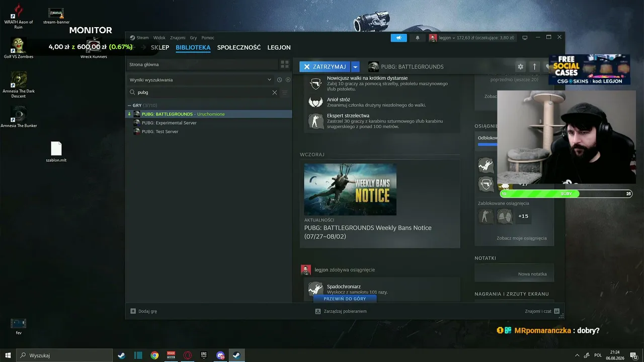Click the Anioł stróż achievement icon
The width and height of the screenshot is (644, 362).
tap(315, 102)
